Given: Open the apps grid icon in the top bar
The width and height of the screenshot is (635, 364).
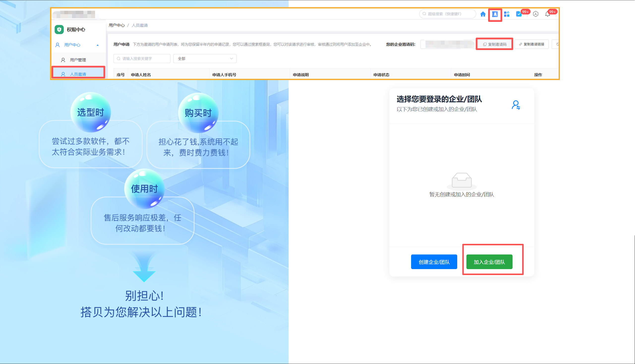Looking at the screenshot, I should [507, 14].
